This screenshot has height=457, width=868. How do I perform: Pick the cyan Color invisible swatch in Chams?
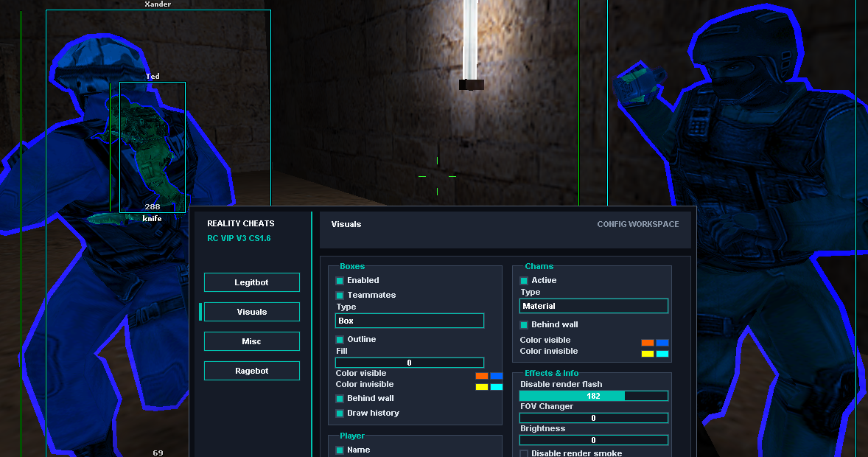tap(662, 354)
